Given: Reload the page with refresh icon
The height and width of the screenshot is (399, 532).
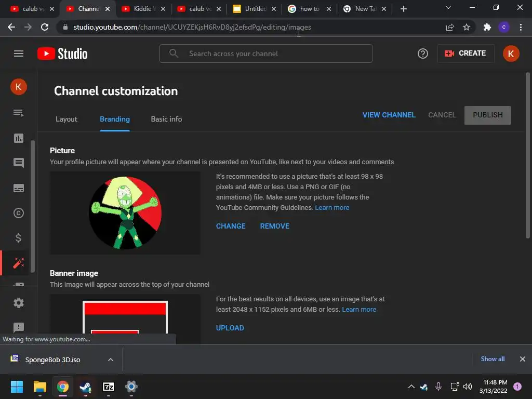Looking at the screenshot, I should pos(45,27).
